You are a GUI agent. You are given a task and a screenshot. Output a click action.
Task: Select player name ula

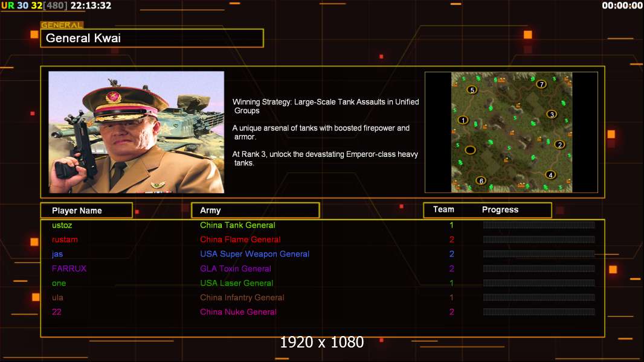(x=57, y=297)
